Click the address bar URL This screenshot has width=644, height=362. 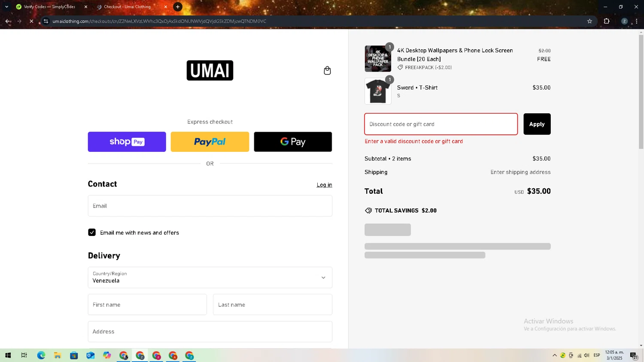click(x=159, y=21)
